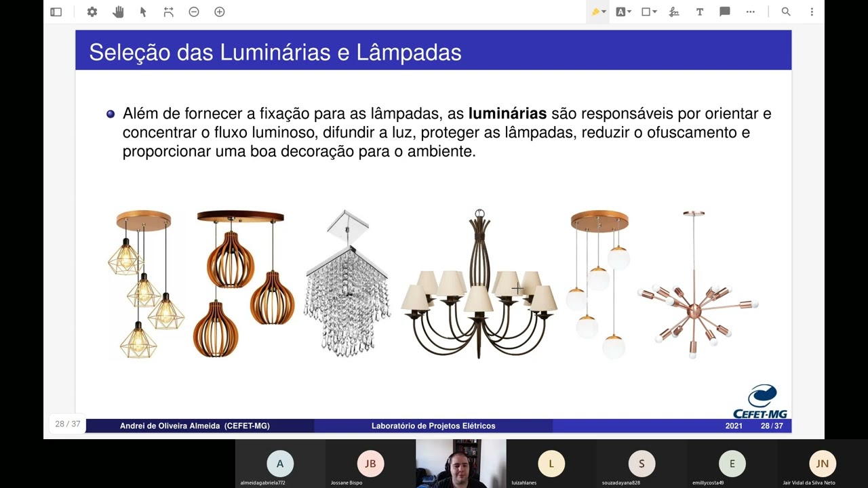Screen dimensions: 868x488
Task: Select participant luizahlanes avatar
Action: pyautogui.click(x=551, y=464)
